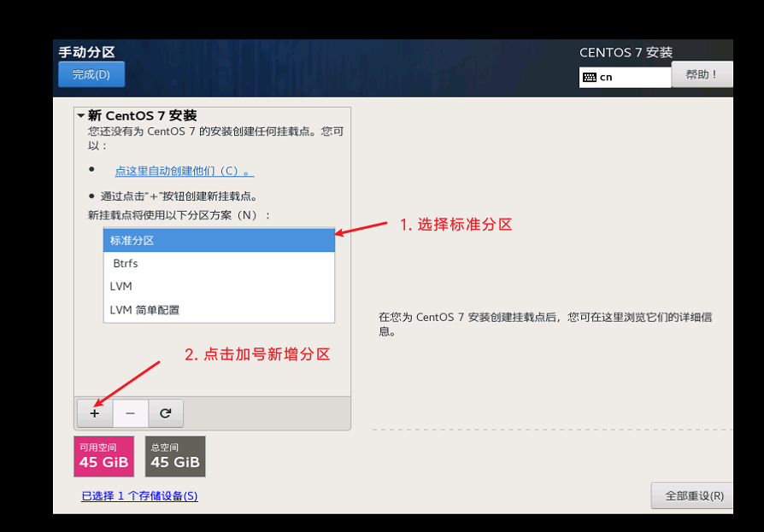Image resolution: width=764 pixels, height=532 pixels.
Task: Click the reload storage configuration icon
Action: click(166, 413)
